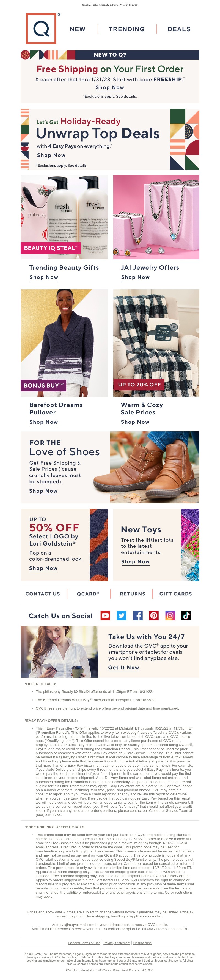Click Get It Now app link
220x980 pixels.
(123, 667)
